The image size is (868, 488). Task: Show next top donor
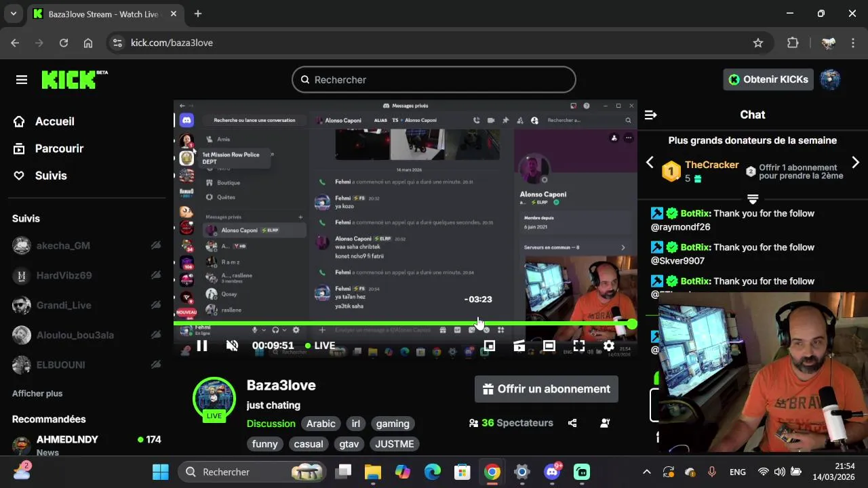pyautogui.click(x=855, y=163)
